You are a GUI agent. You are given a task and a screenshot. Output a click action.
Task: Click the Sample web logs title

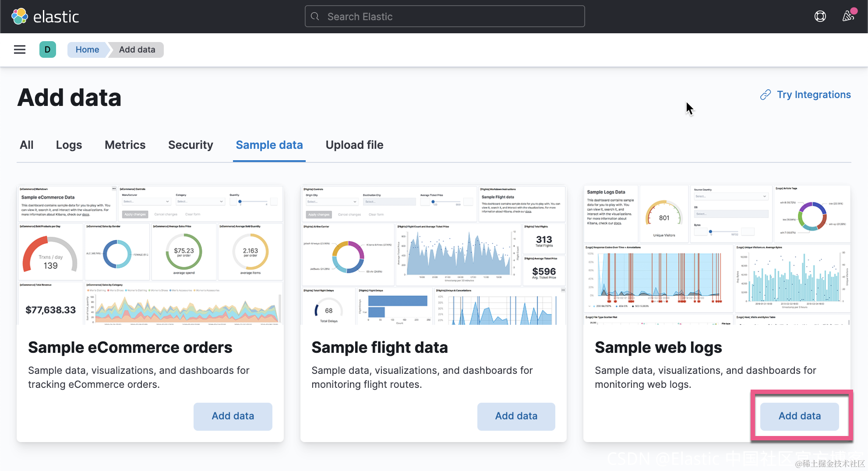tap(658, 348)
